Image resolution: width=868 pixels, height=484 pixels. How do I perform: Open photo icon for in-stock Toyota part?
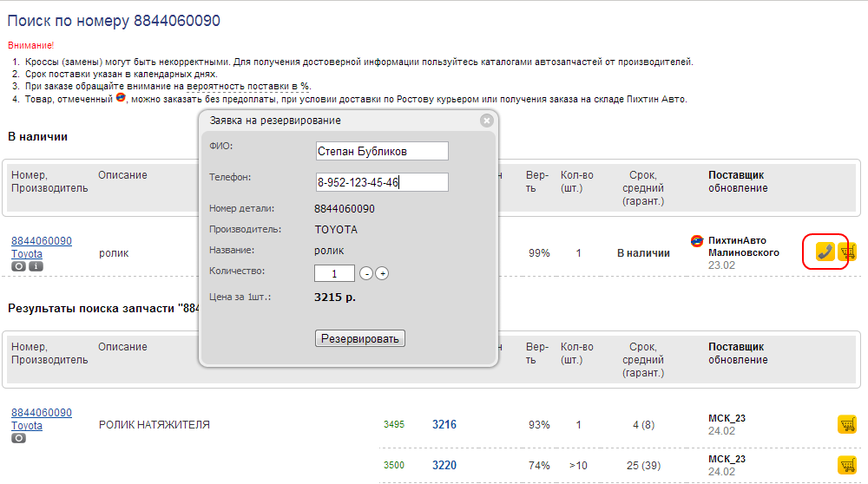pyautogui.click(x=18, y=266)
